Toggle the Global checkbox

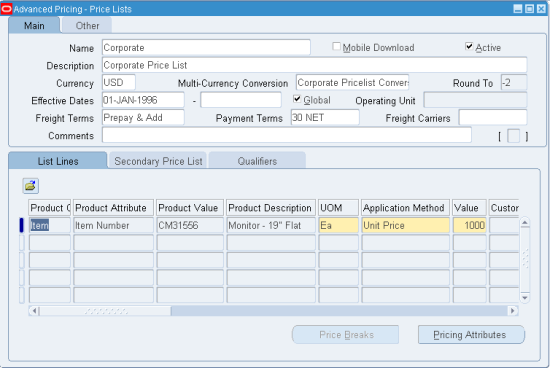pyautogui.click(x=297, y=99)
